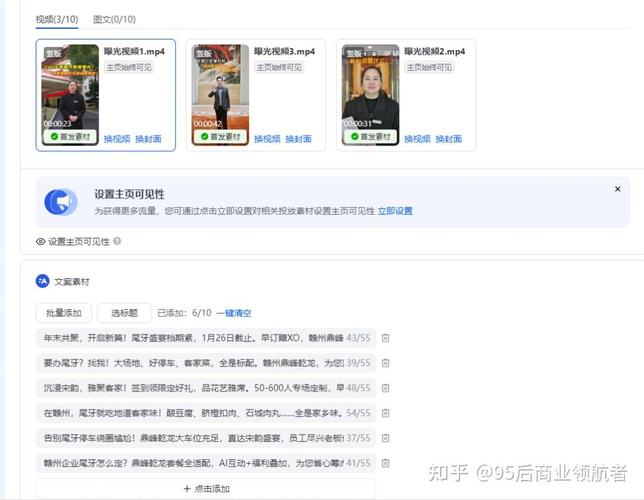Select the 主页始终可见 tag under 曝光视频1.mp4
Viewport: 644px width, 500px height.
(x=129, y=67)
